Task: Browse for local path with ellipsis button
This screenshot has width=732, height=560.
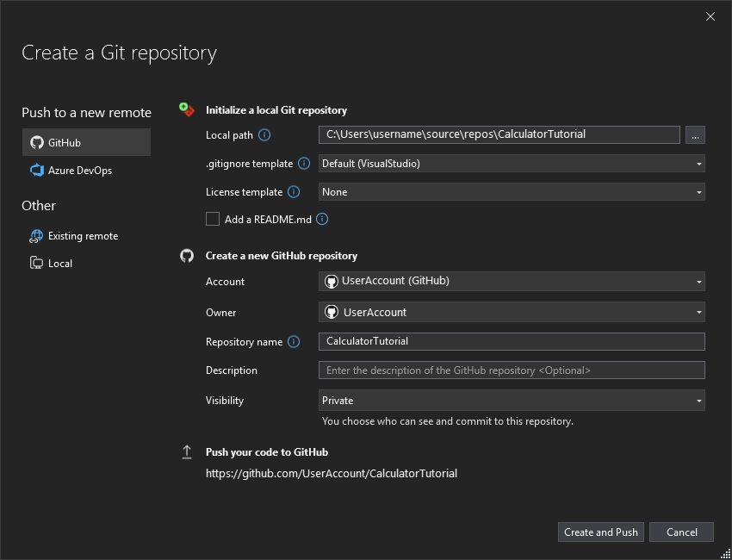Action: [x=695, y=135]
